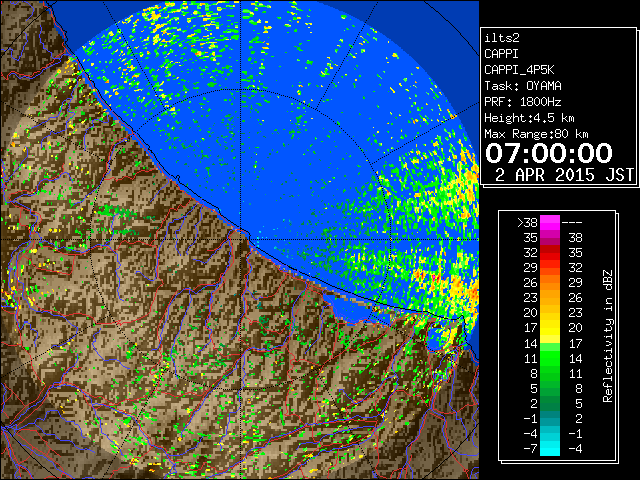Select the '2 APR 2015 JST' date text
This screenshot has height=480, width=640.
coord(564,175)
